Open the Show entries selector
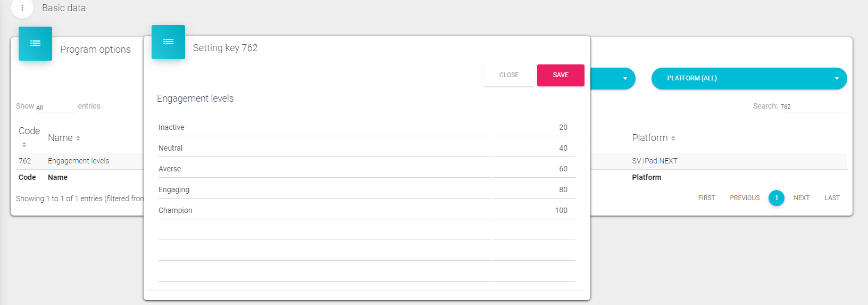 tap(55, 107)
